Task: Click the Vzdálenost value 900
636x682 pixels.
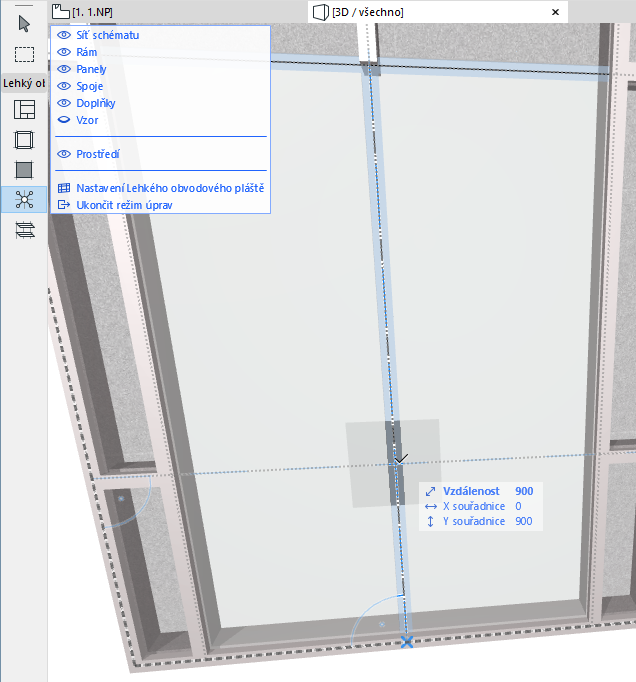Action: point(524,491)
